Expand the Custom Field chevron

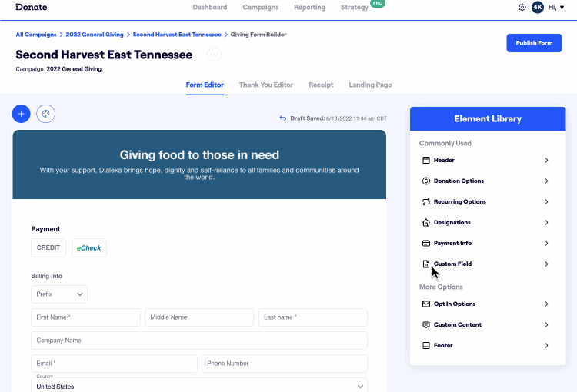546,264
